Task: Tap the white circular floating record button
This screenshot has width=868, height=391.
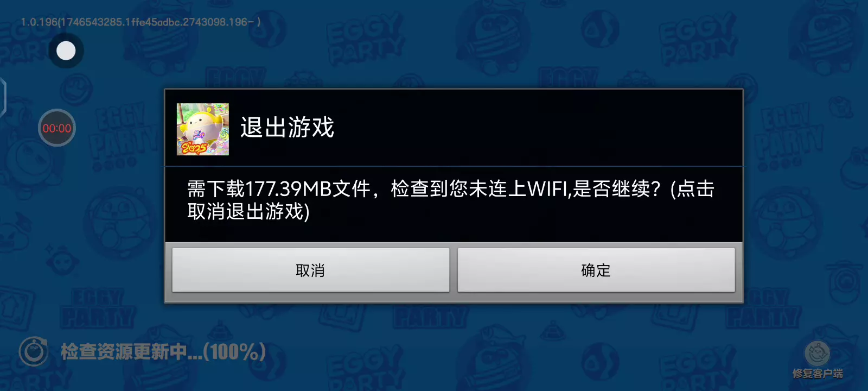Action: point(66,51)
